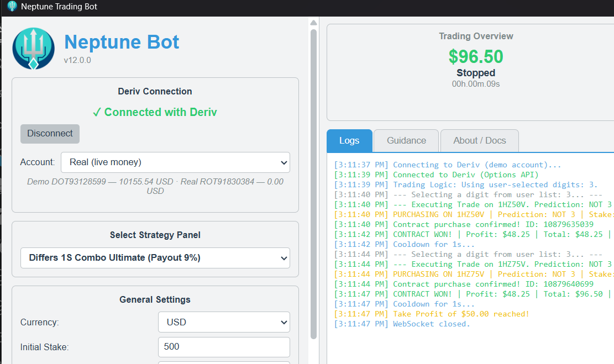Click the Demo DOT93128599 account balance info text
The height and width of the screenshot is (364, 614).
(155, 186)
